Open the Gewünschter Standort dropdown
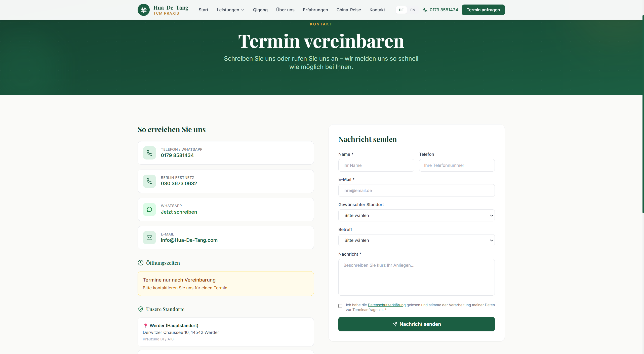 click(x=416, y=215)
